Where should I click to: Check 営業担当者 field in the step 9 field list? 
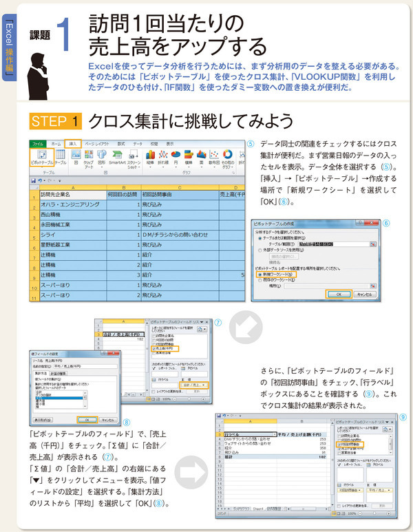coord(339,453)
